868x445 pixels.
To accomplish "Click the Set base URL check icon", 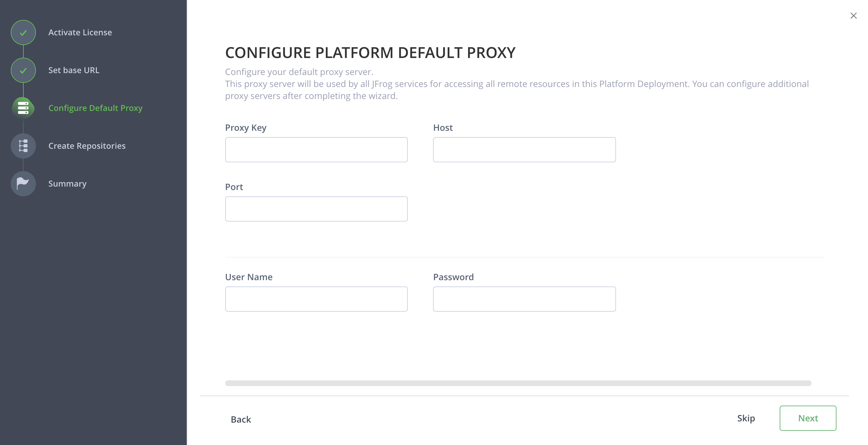I will click(23, 70).
